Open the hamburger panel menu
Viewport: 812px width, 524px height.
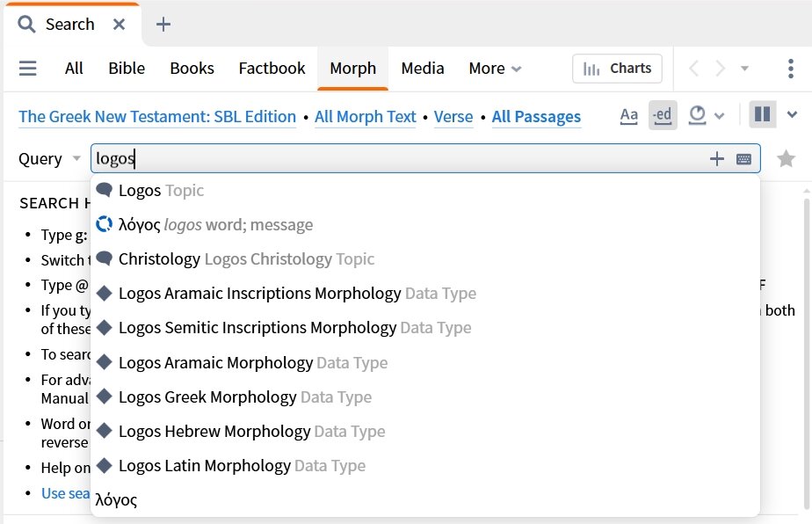pos(27,69)
